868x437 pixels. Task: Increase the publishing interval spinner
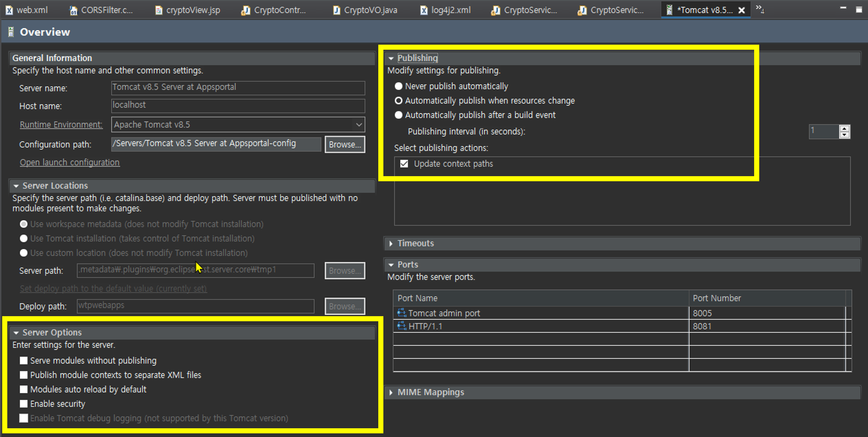pyautogui.click(x=844, y=128)
